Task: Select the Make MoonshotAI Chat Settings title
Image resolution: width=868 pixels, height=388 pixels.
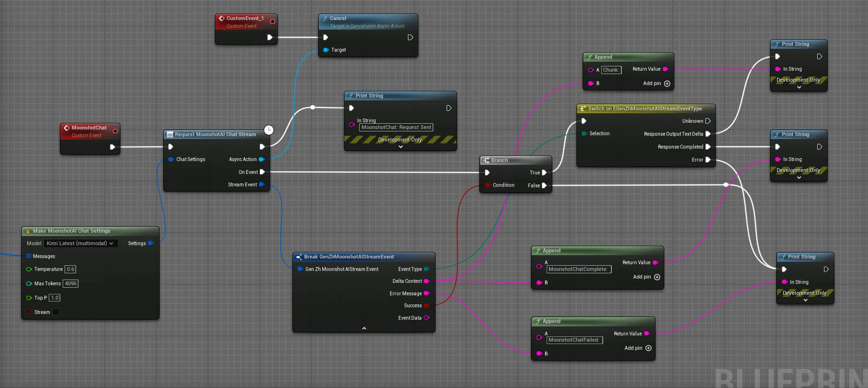Action: (71, 231)
